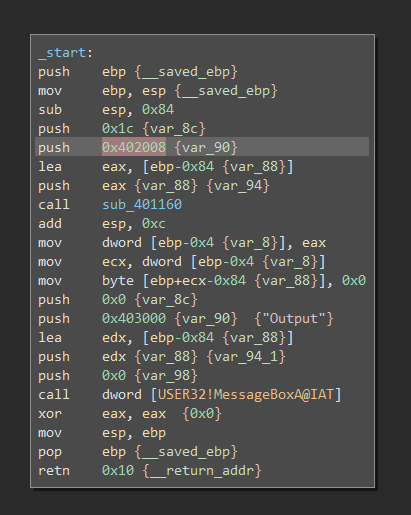The image size is (411, 515).
Task: Select the "Output" string annotation
Action: (x=294, y=318)
